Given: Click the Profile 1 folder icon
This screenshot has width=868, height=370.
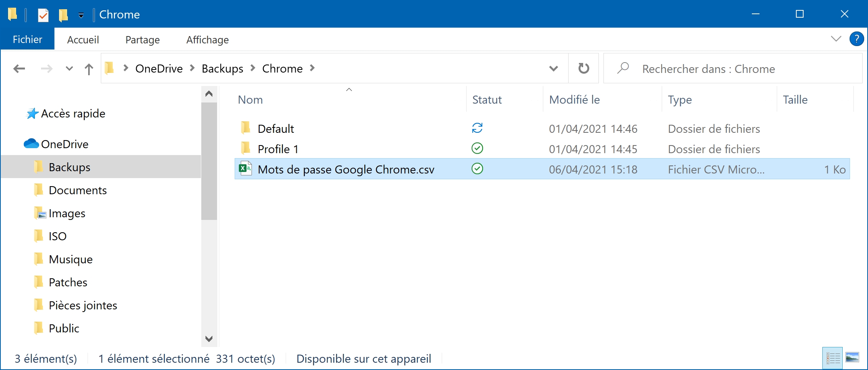Looking at the screenshot, I should [245, 148].
